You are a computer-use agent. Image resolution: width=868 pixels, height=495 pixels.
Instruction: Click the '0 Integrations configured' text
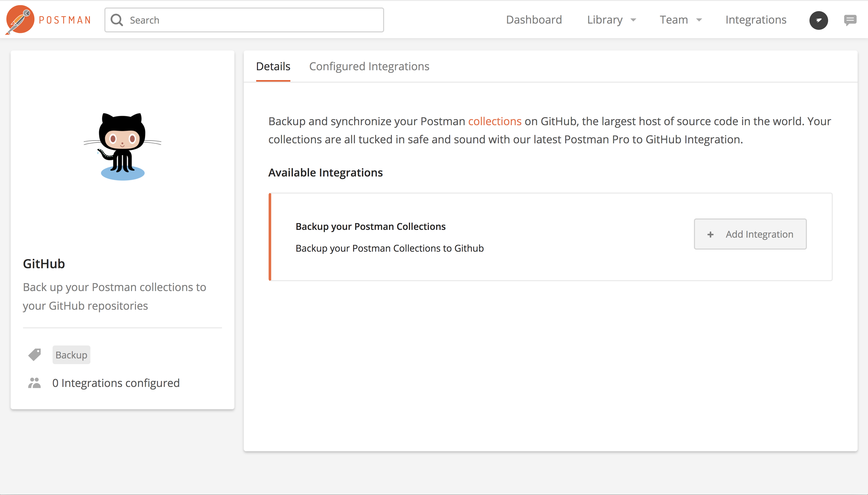pyautogui.click(x=116, y=383)
